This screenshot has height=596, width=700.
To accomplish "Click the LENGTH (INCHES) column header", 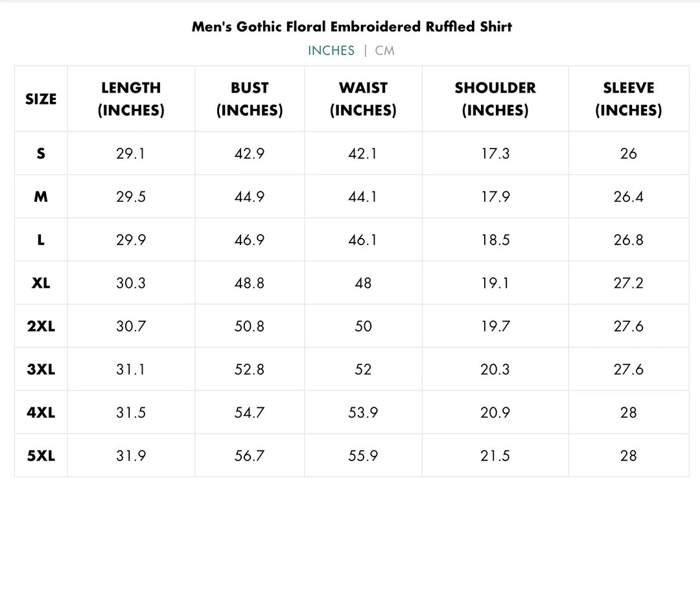I will click(x=131, y=99).
